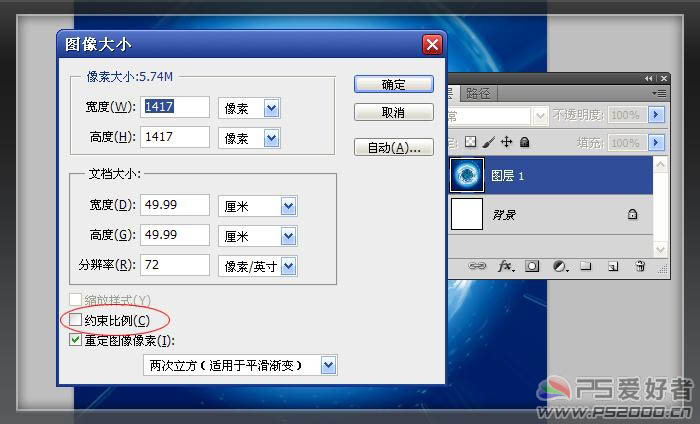
Task: Expand the 两次立方 resample method dropdown
Action: click(x=327, y=366)
